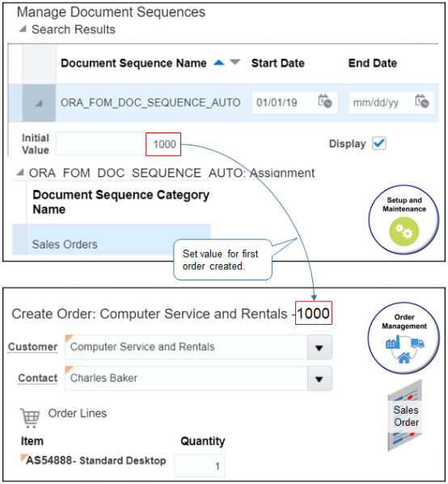Collapse the ORA_FOM_DOC_SEQUENCE_AUTO: Assignment section

(x=20, y=172)
